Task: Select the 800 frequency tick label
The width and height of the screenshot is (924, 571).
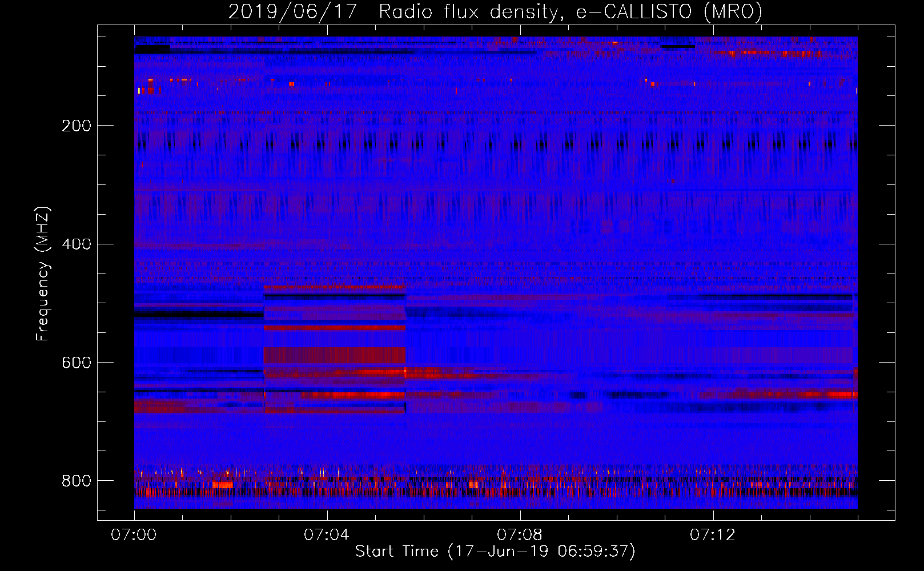Action: tap(77, 481)
